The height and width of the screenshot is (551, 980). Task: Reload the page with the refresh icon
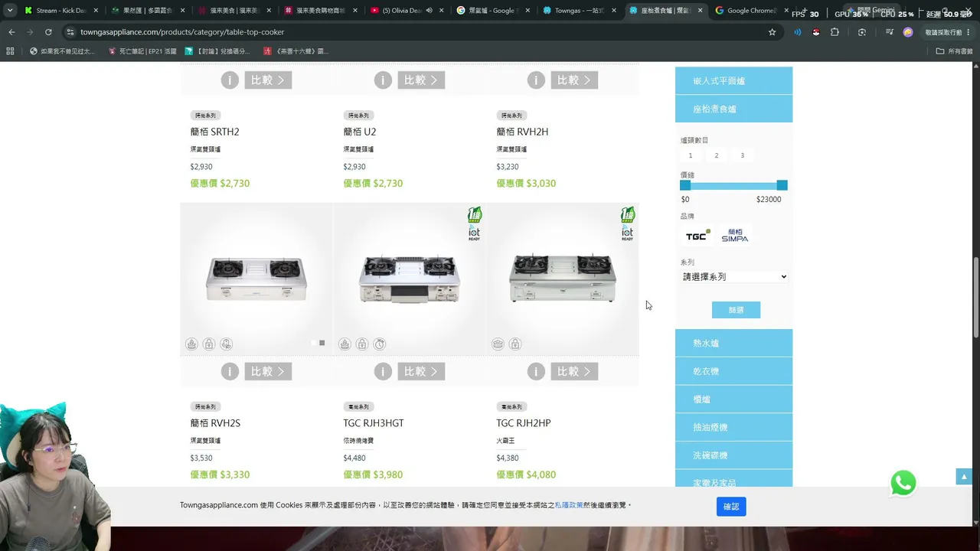pos(48,32)
